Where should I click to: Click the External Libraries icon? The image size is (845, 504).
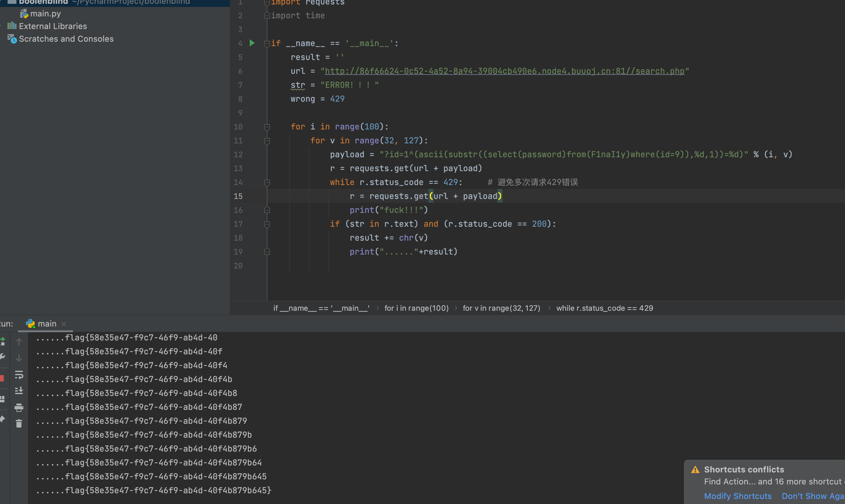click(x=12, y=26)
